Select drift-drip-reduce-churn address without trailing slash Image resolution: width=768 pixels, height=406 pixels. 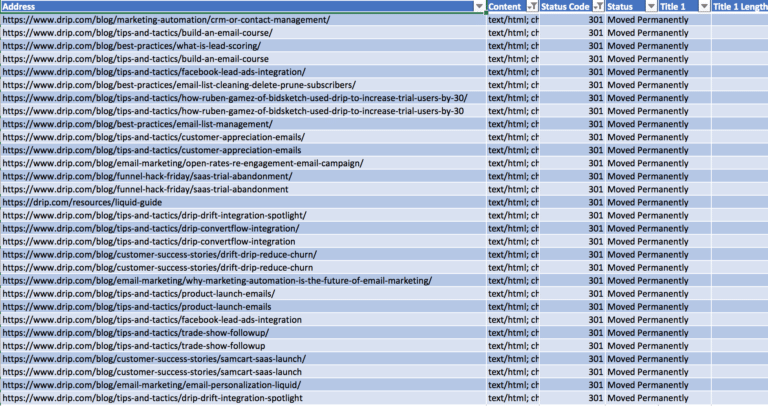[243, 268]
